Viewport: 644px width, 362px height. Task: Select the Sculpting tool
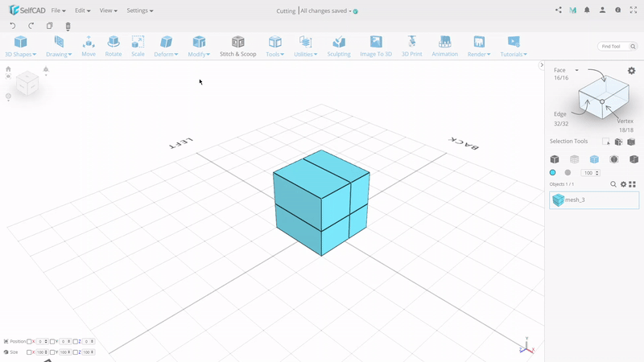339,46
